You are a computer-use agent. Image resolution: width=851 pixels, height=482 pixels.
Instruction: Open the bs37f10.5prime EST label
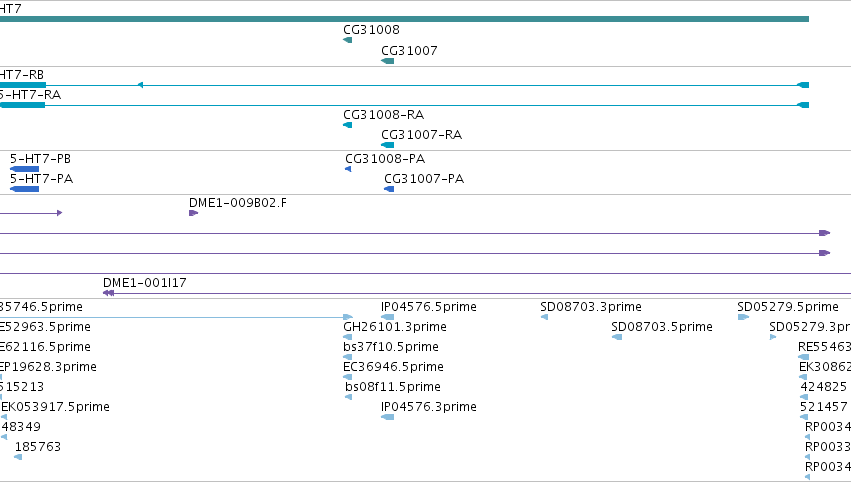point(391,347)
